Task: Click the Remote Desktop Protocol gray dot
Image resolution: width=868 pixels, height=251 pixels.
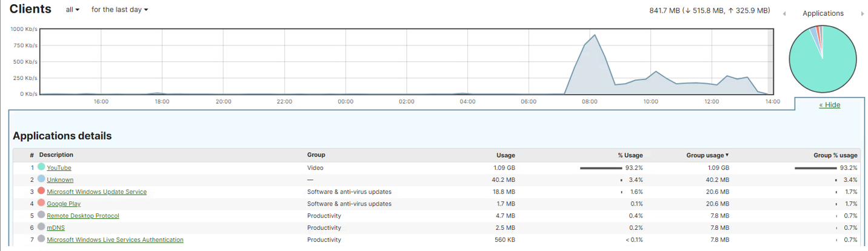Action: click(x=41, y=215)
